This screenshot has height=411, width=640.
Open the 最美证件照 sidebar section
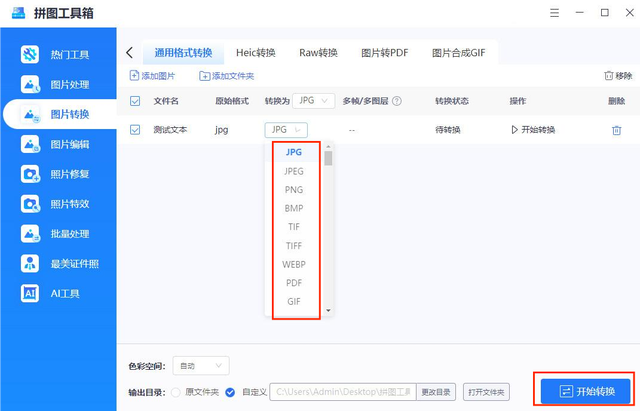click(60, 264)
